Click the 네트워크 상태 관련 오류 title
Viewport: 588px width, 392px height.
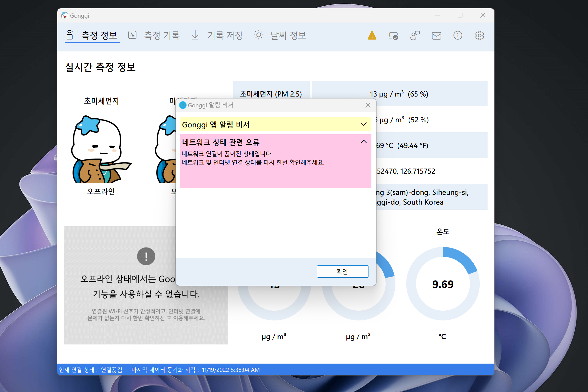point(221,142)
